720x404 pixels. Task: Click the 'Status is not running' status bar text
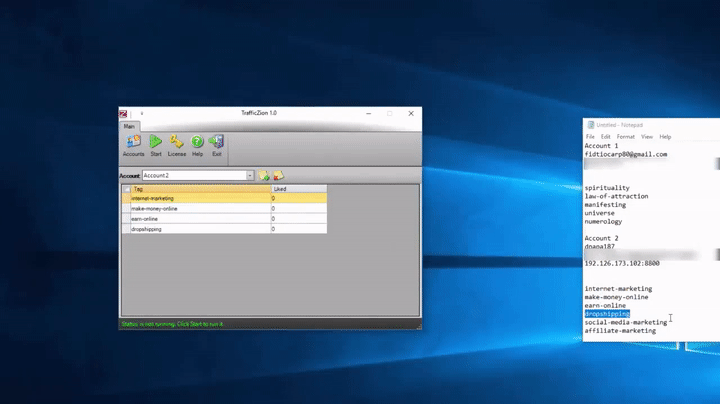(172, 324)
